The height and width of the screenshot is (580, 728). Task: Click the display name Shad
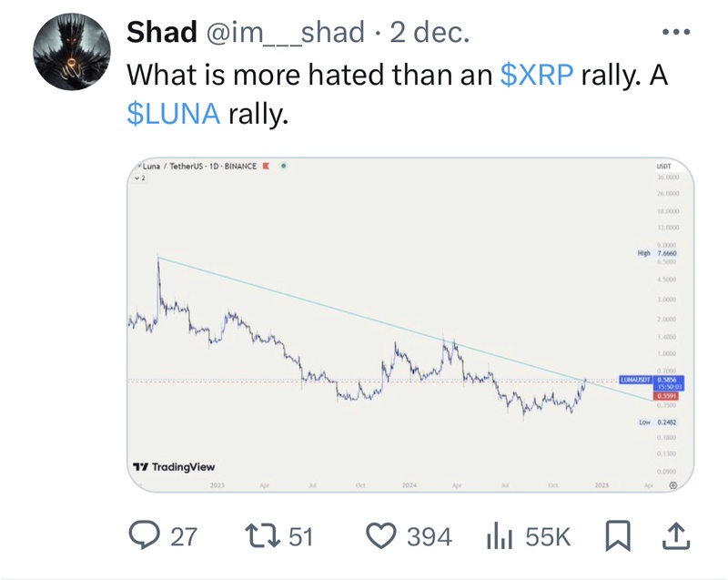(160, 33)
